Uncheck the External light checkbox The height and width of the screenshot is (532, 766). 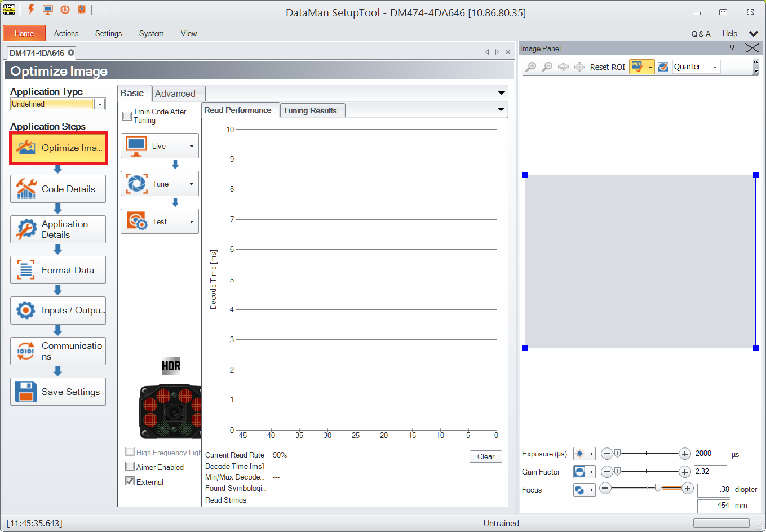(130, 481)
